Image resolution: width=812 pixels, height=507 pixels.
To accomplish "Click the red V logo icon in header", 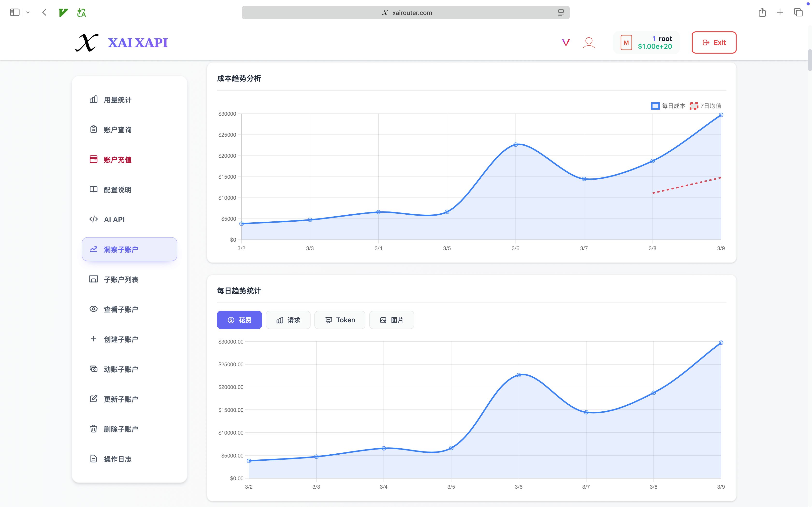I will point(566,42).
